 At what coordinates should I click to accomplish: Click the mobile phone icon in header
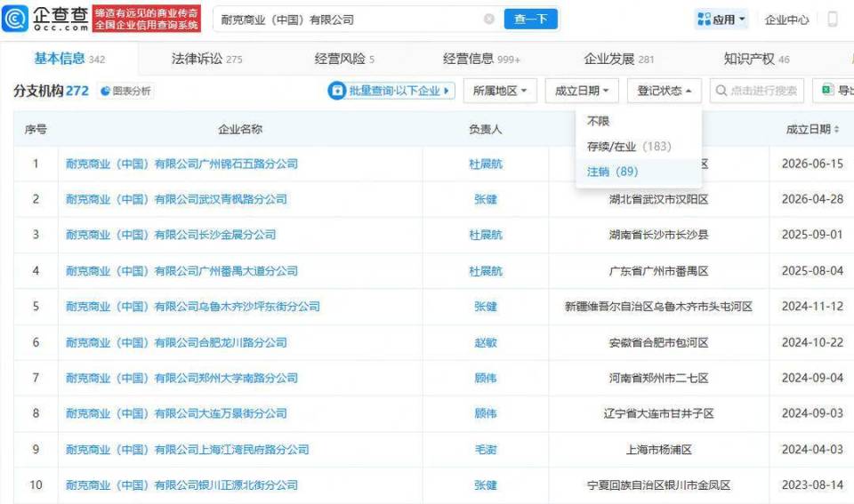(833, 19)
